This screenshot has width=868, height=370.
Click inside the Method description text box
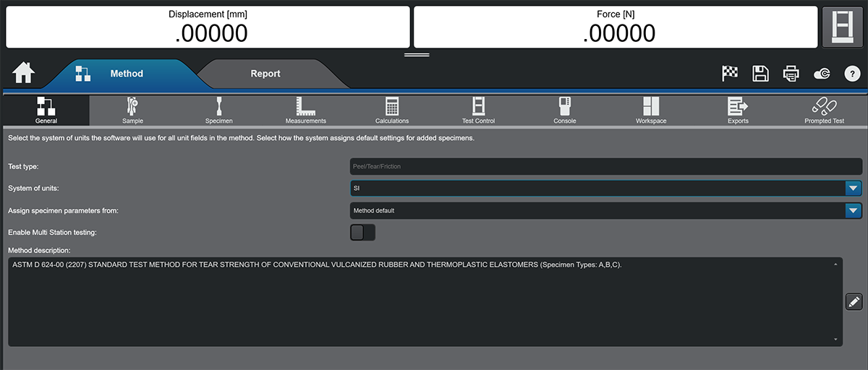point(425,302)
